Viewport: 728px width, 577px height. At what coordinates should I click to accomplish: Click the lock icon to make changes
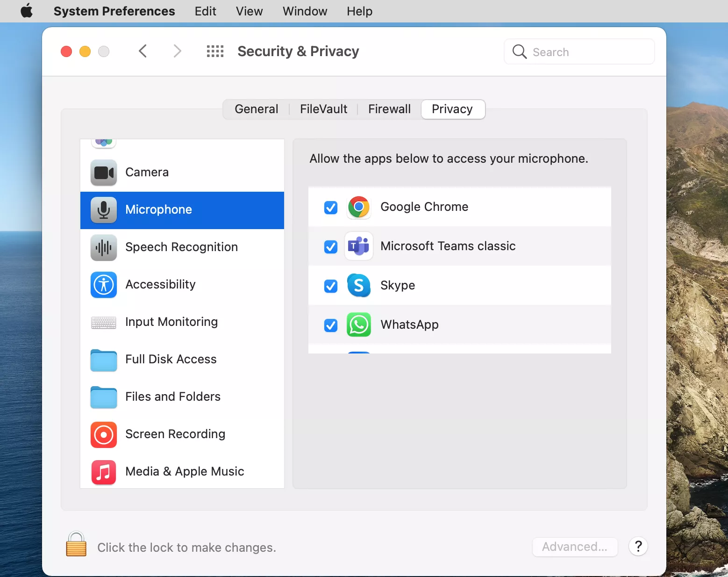(x=76, y=544)
